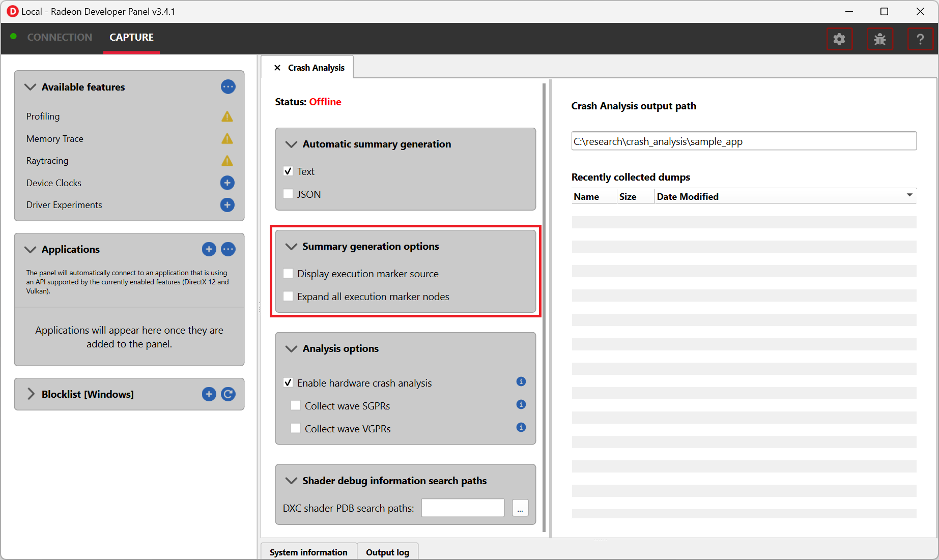Add a new application with plus icon
Image resolution: width=939 pixels, height=560 pixels.
pos(209,249)
